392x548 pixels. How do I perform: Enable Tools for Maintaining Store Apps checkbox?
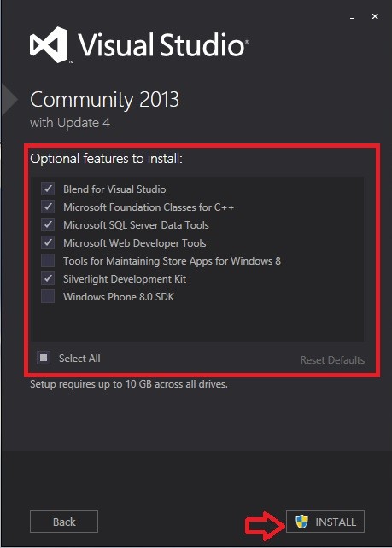tap(48, 260)
